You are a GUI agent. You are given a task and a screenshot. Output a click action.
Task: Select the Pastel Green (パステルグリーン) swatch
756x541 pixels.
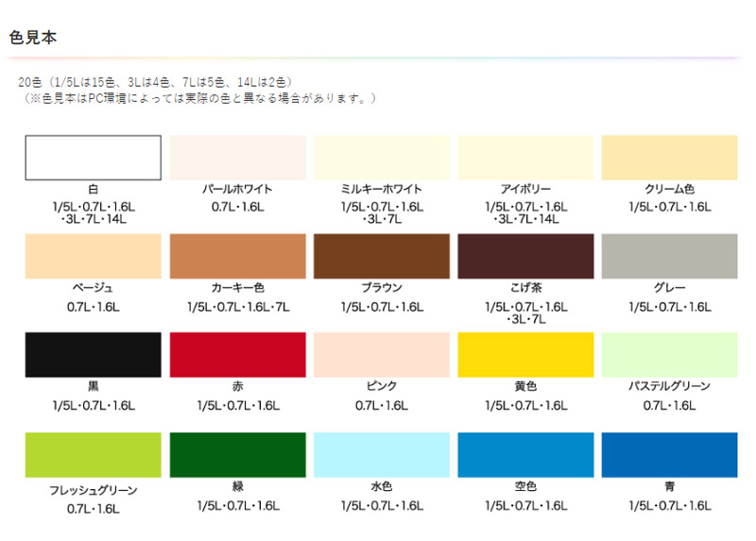[x=669, y=355]
